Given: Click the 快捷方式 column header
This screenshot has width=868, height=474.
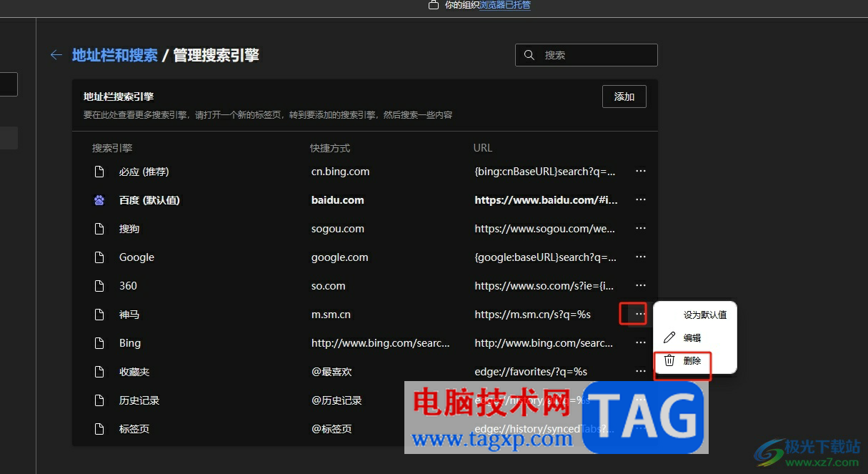Looking at the screenshot, I should point(330,148).
